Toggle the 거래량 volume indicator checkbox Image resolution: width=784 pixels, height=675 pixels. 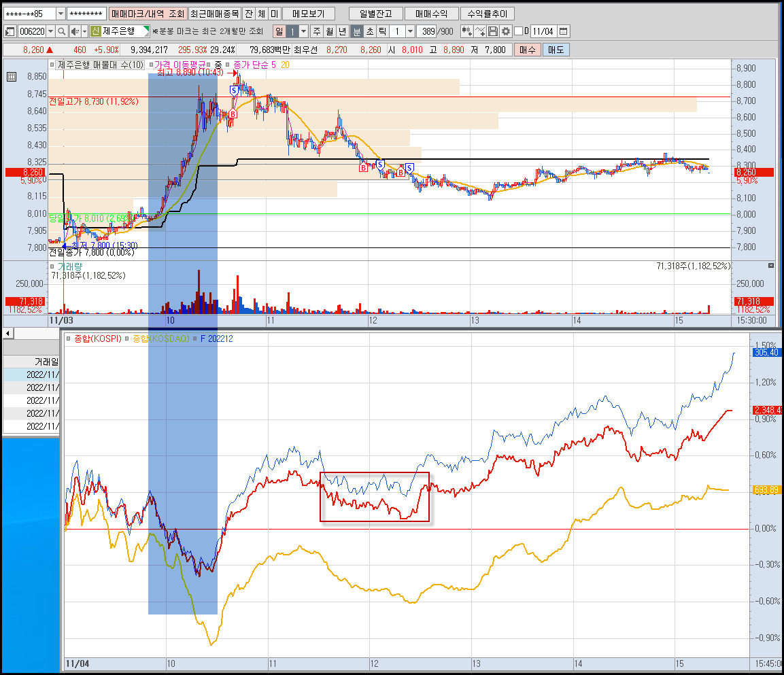click(x=52, y=266)
